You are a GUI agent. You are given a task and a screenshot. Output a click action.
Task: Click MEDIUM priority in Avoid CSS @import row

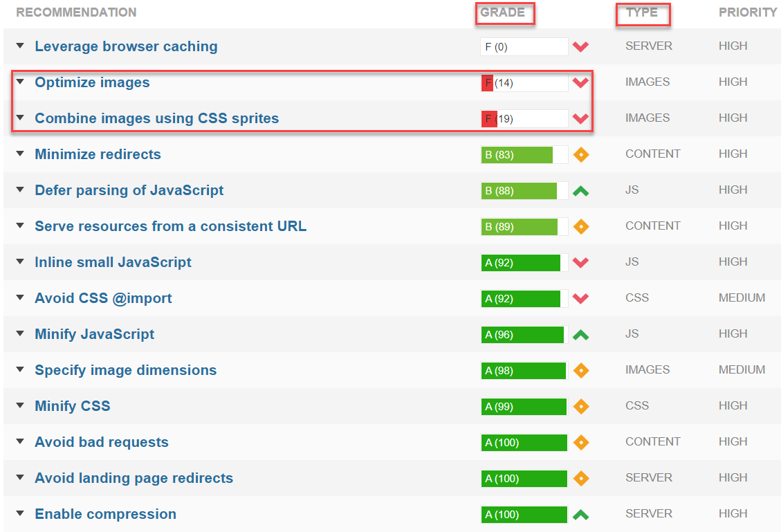[742, 298]
